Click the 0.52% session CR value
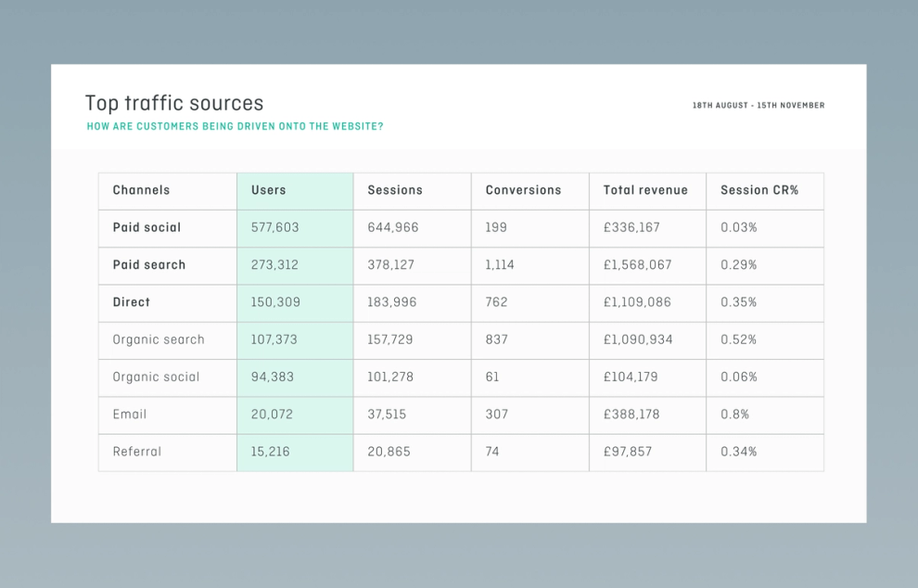This screenshot has width=918, height=588. click(x=738, y=339)
